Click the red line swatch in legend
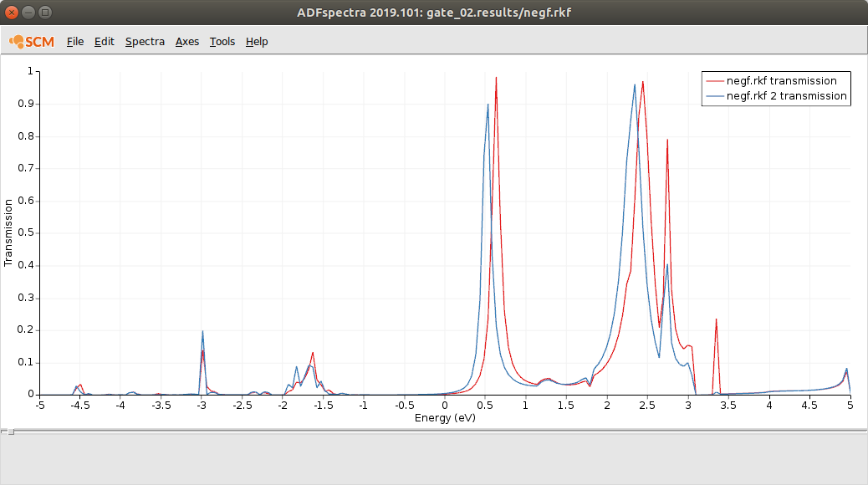The width and height of the screenshot is (868, 485). coord(715,81)
